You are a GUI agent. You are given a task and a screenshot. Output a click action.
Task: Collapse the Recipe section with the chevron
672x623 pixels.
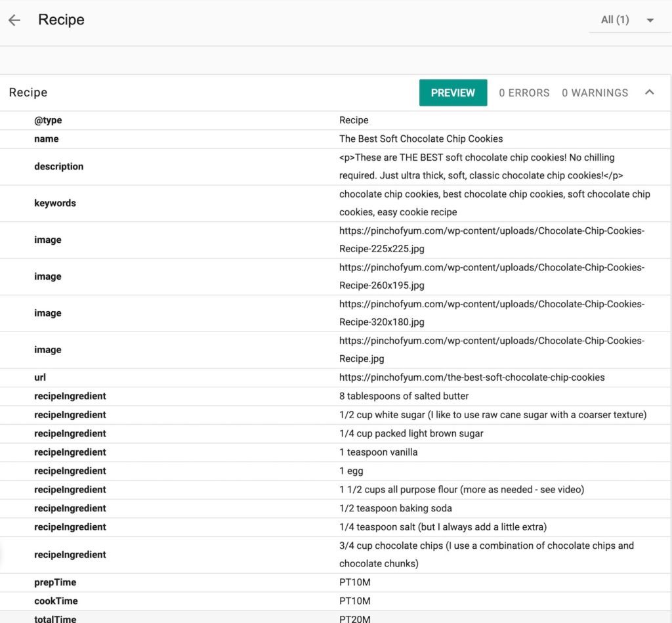(649, 93)
